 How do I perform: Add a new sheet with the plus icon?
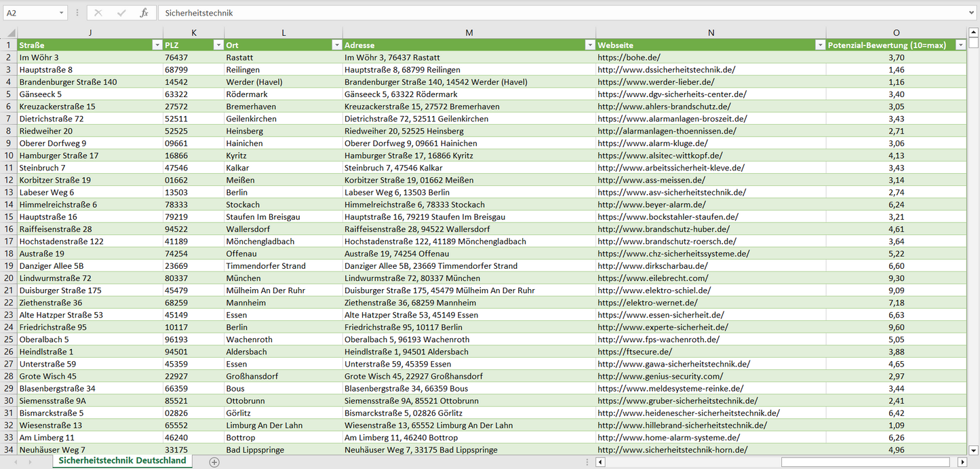tap(214, 462)
